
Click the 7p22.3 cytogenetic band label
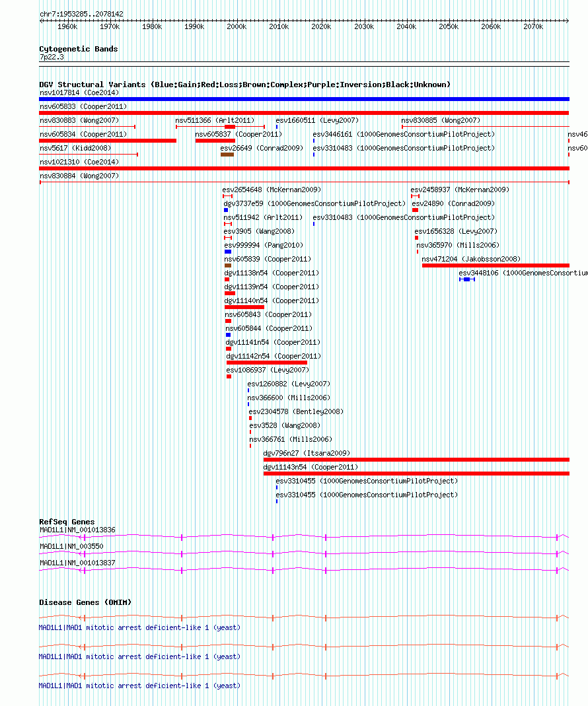52,57
